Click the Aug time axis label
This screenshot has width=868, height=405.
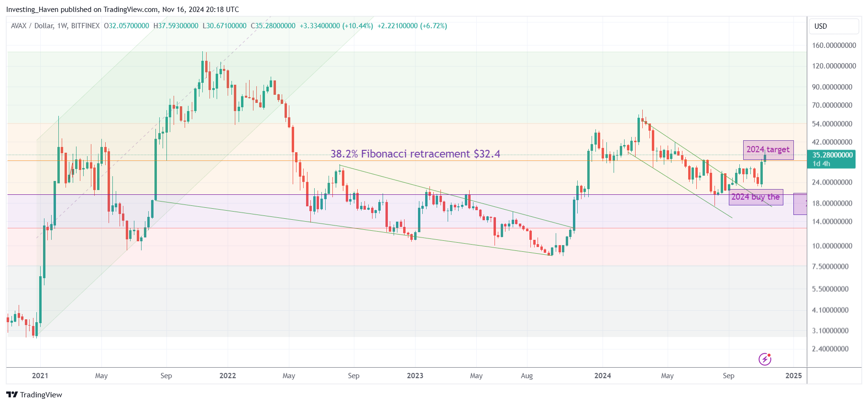point(527,376)
